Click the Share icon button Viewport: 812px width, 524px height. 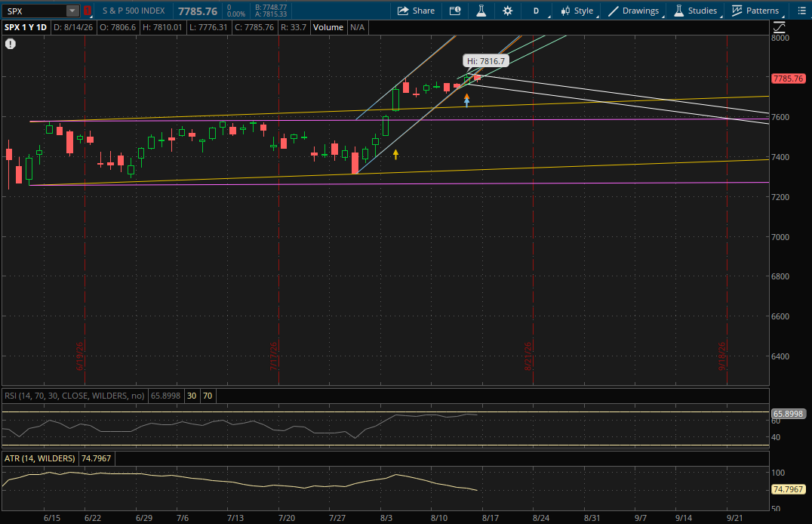point(416,11)
